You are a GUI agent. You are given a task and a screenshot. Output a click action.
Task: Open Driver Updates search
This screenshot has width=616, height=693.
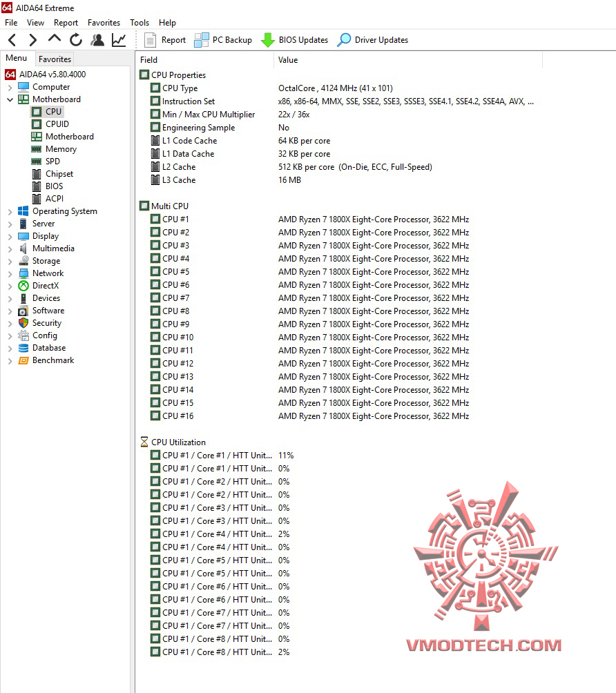pyautogui.click(x=373, y=40)
